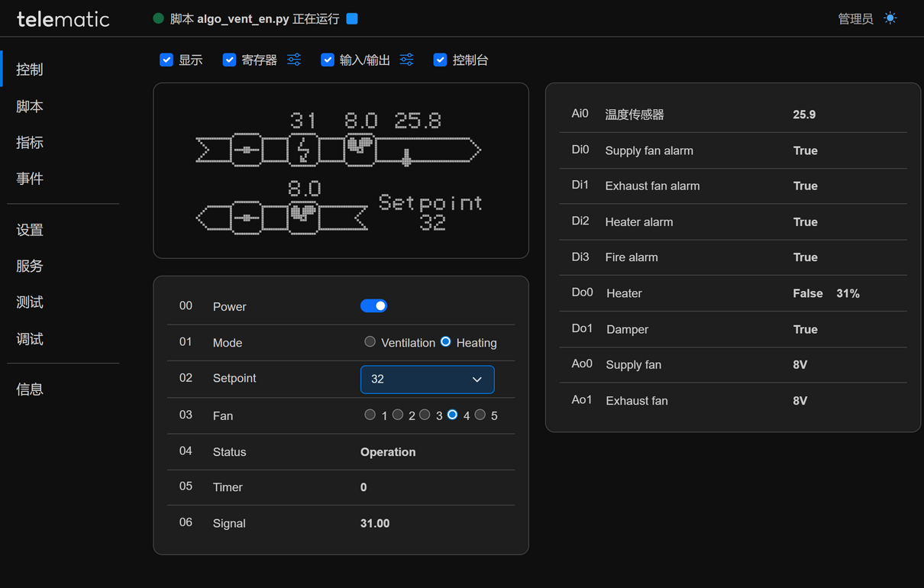The height and width of the screenshot is (588, 924).
Task: Click the green script status indicator
Action: pos(158,18)
